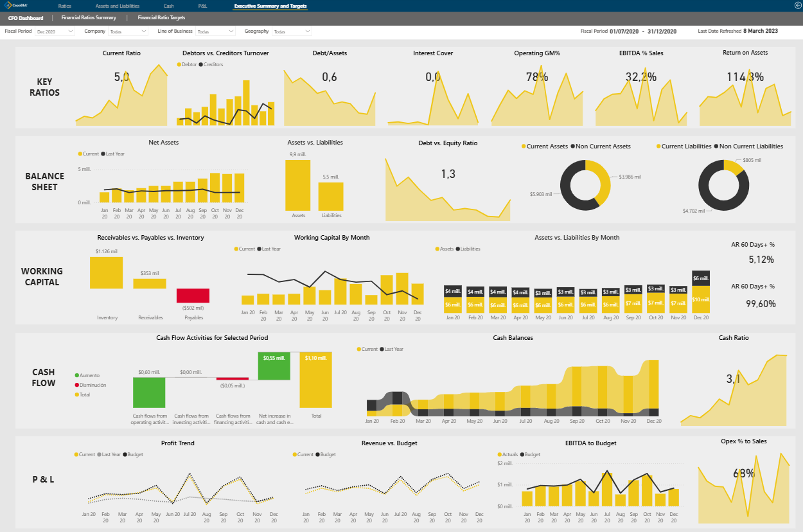803x532 pixels.
Task: Click Non Current Liabilities legend dot
Action: click(x=716, y=146)
